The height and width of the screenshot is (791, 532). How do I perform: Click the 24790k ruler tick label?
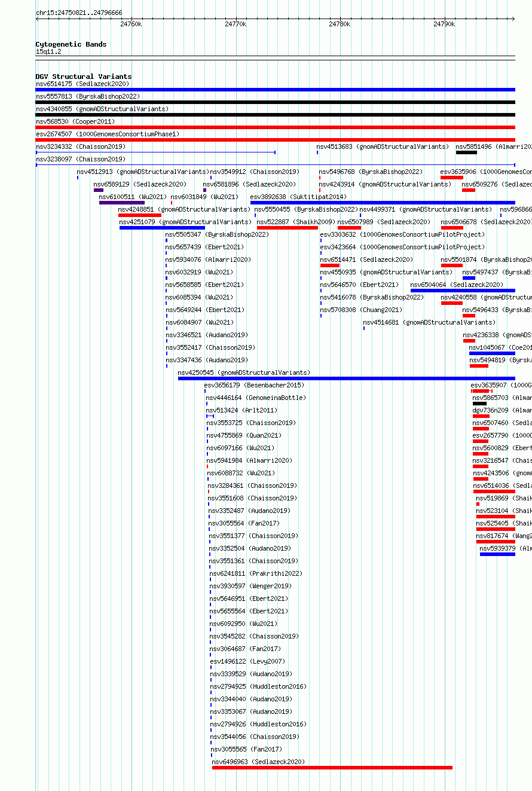pyautogui.click(x=444, y=25)
